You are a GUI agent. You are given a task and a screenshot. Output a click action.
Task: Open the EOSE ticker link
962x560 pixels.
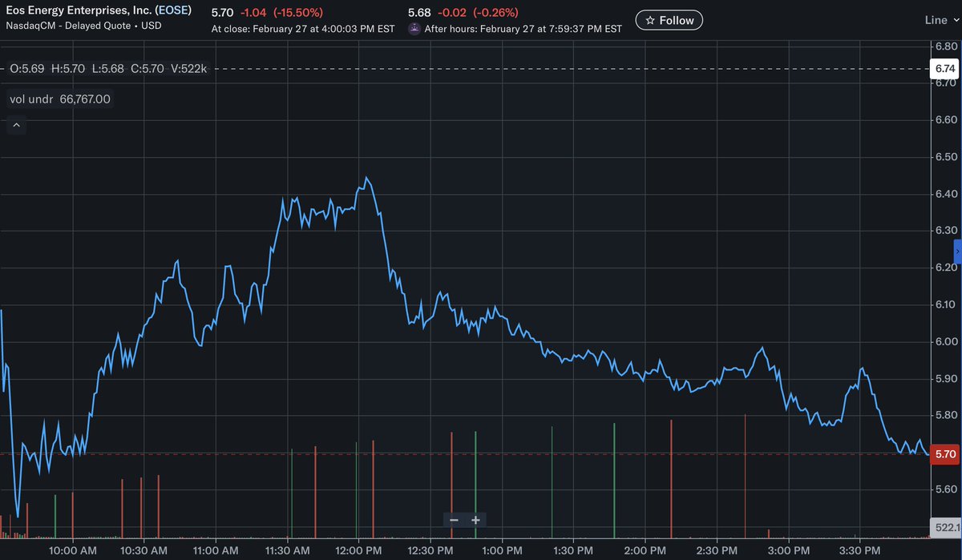click(x=174, y=10)
